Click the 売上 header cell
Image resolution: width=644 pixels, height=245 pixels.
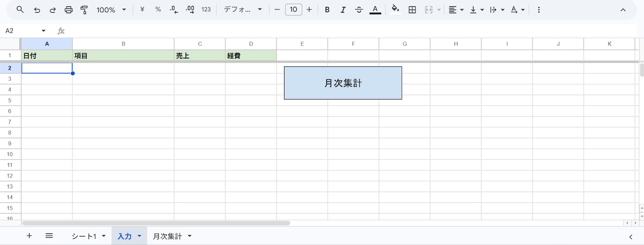point(200,55)
